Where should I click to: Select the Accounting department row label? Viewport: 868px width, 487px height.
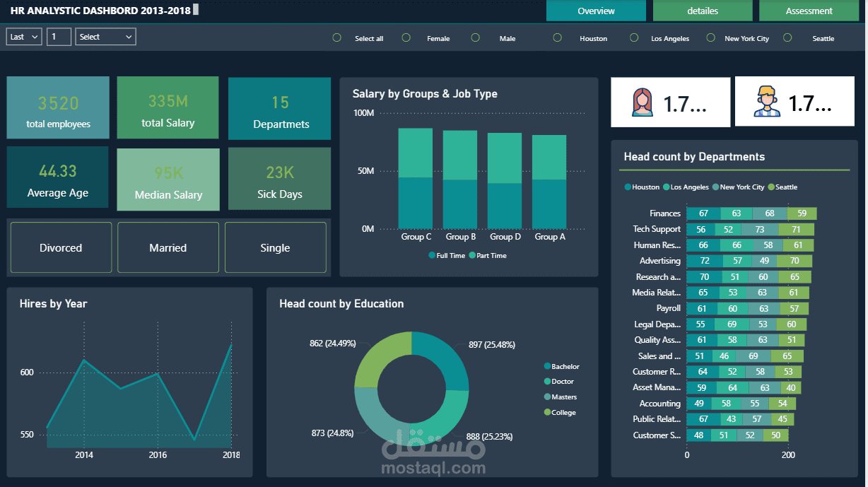[660, 404]
